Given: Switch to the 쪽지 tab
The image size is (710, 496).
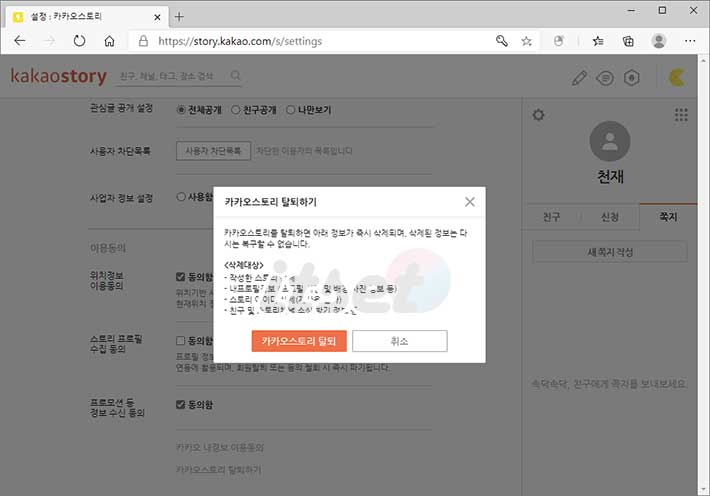Looking at the screenshot, I should pyautogui.click(x=668, y=217).
